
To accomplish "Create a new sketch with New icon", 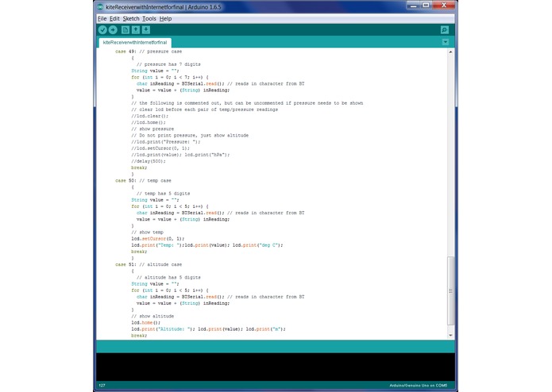I will coord(125,30).
